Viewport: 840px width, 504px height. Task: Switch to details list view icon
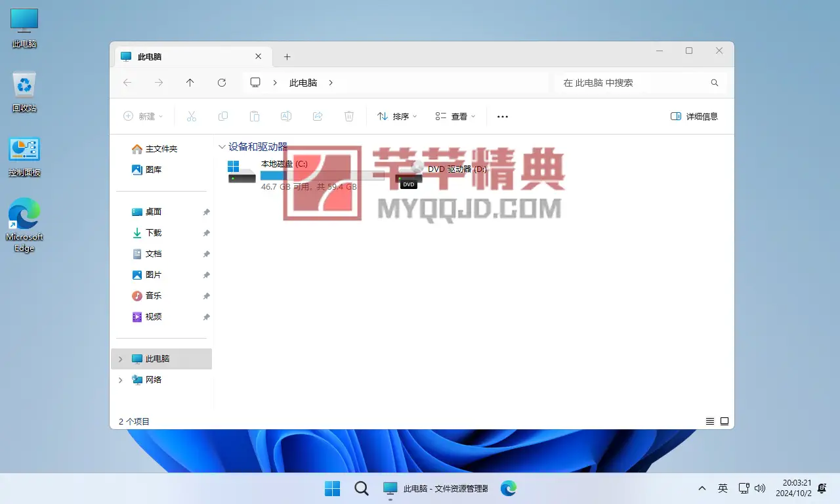[x=709, y=421]
